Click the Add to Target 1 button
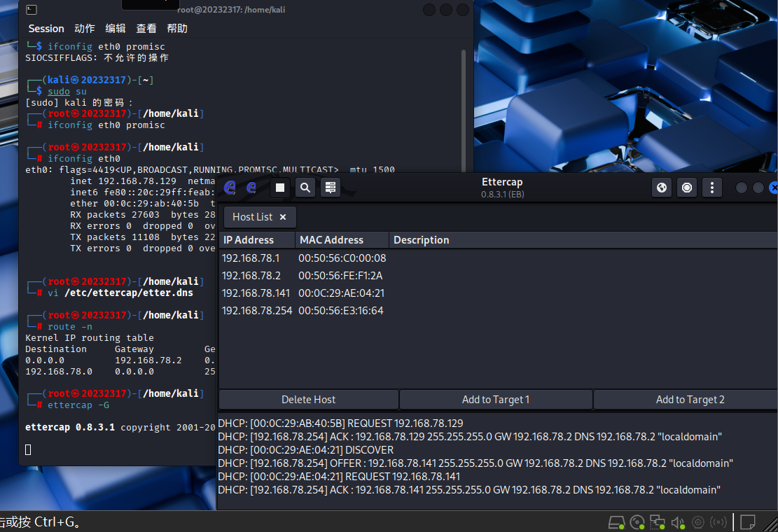 point(496,400)
